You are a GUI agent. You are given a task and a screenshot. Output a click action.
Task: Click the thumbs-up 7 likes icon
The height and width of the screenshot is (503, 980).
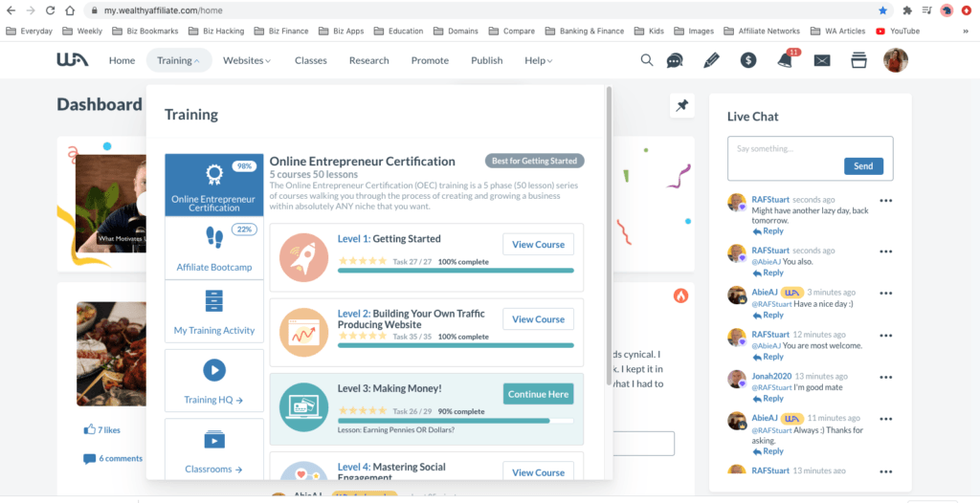[x=89, y=430]
